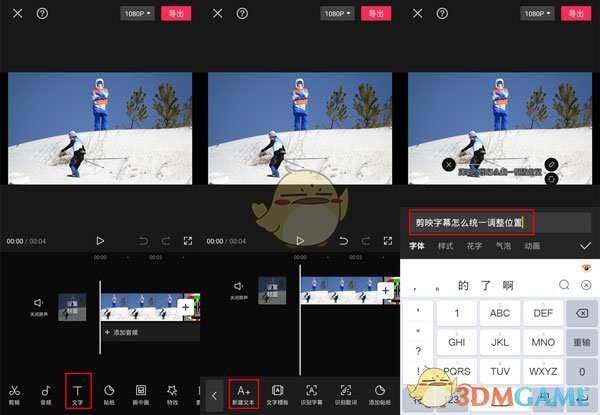Open the 音频 audio tool
Screen dimensions: 600x415
pos(46,393)
